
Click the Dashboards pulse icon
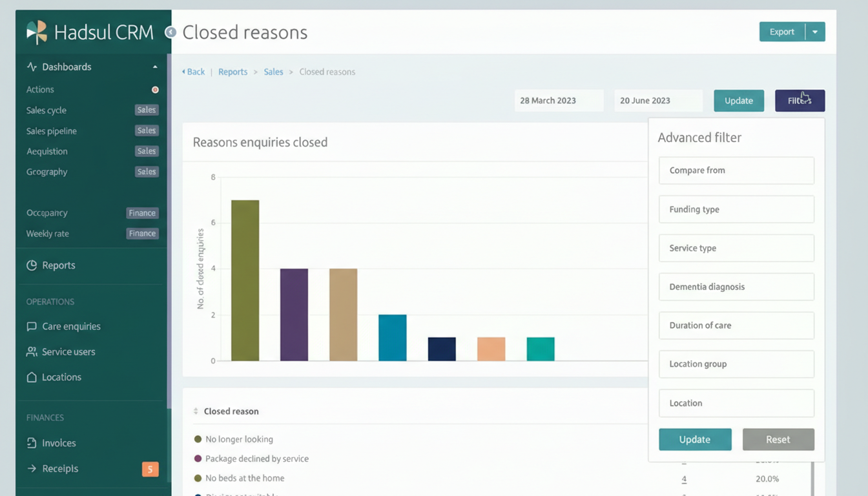point(32,67)
